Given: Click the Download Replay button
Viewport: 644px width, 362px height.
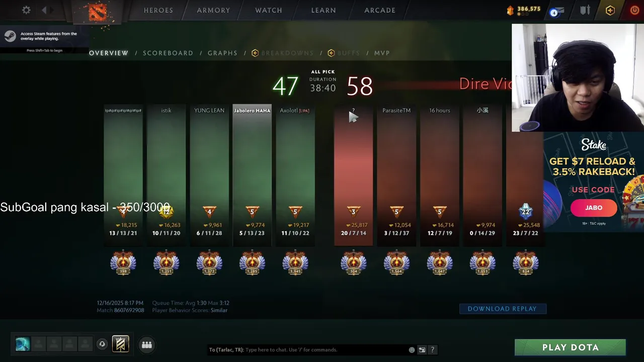Looking at the screenshot, I should [503, 309].
